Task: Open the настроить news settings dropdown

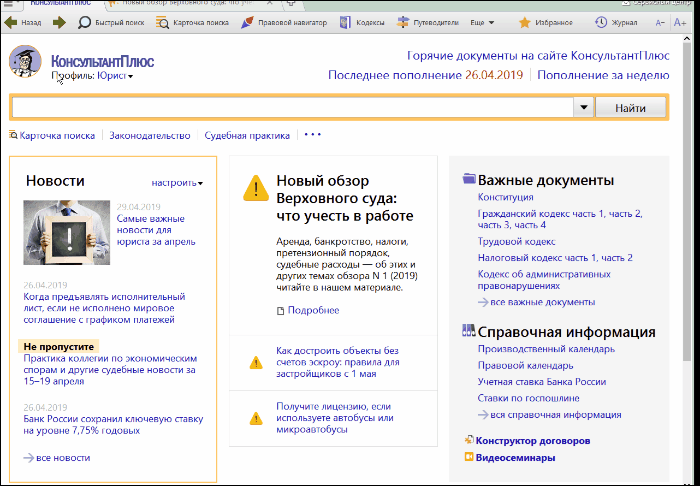Action: point(177,183)
